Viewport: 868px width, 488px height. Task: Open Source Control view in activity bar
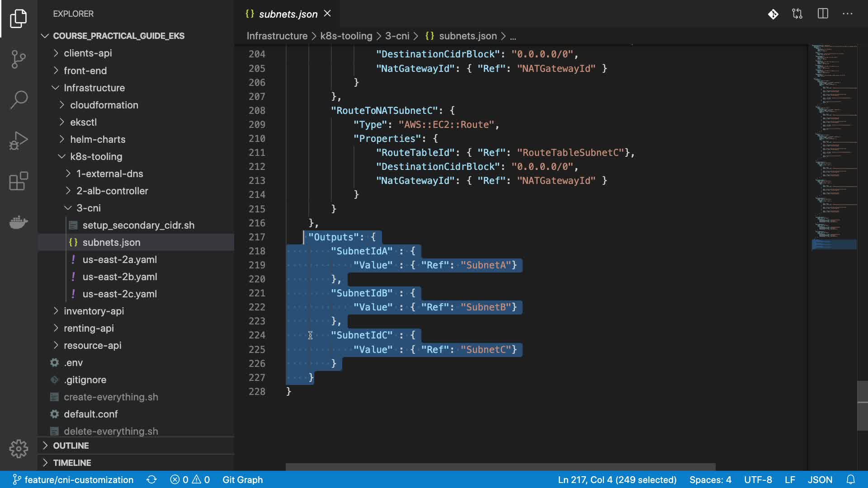[19, 59]
